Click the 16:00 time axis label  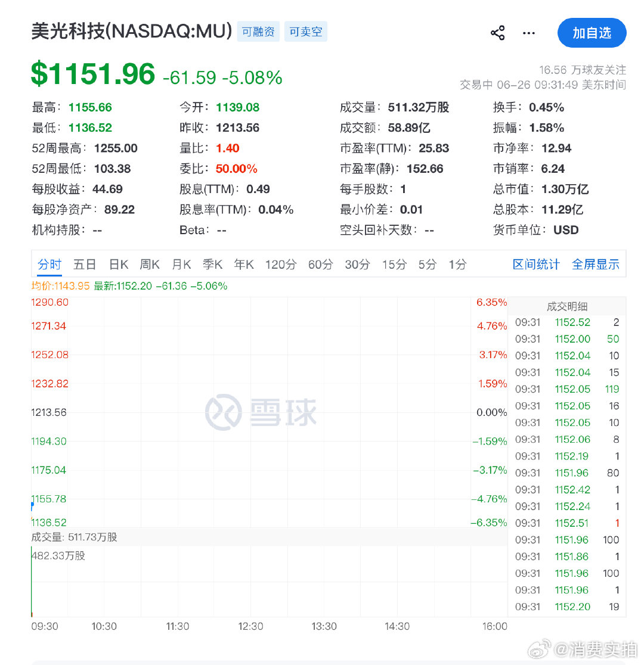coord(494,626)
